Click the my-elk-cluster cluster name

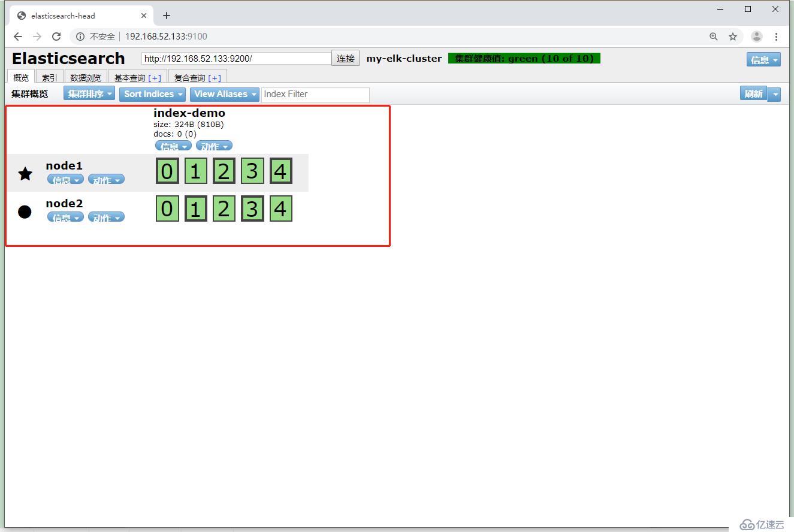tap(404, 59)
